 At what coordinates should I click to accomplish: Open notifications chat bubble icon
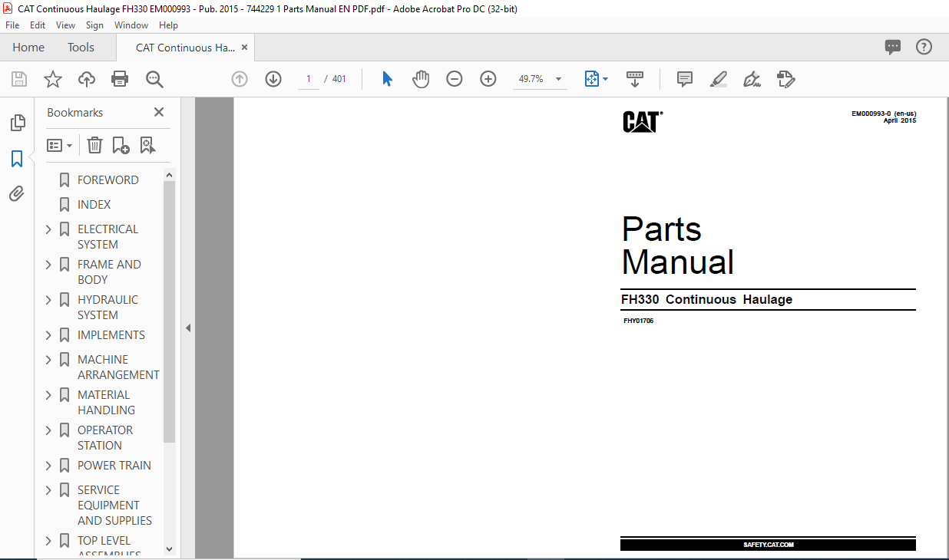(893, 47)
